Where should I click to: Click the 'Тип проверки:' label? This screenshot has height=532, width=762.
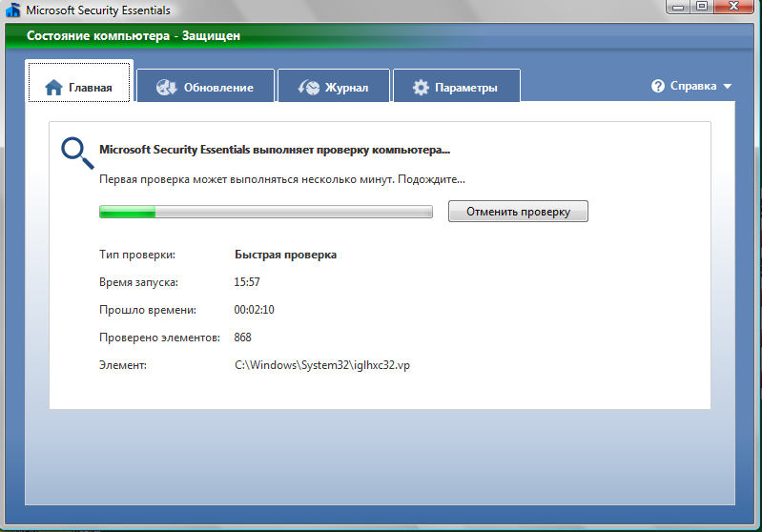pos(137,255)
